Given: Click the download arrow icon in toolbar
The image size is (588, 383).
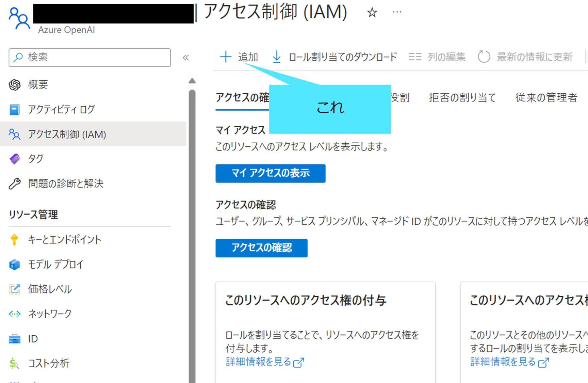Looking at the screenshot, I should (277, 57).
